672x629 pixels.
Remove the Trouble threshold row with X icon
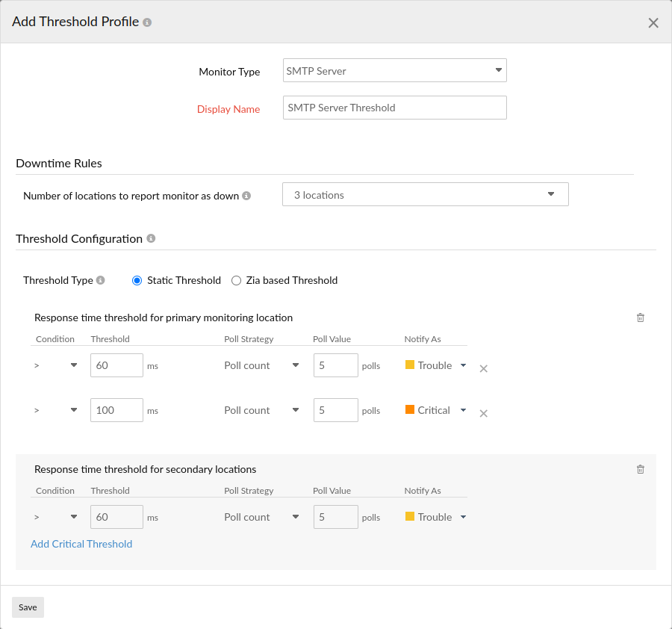(483, 368)
